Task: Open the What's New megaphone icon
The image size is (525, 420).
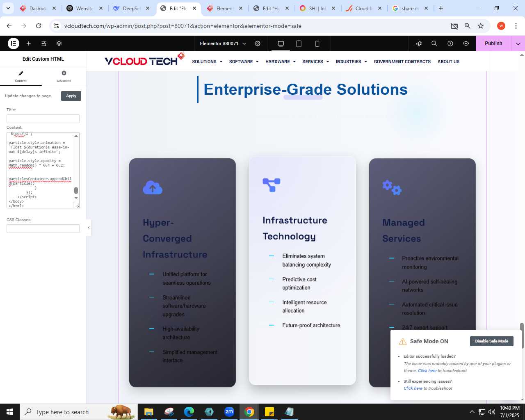Action: 419,43
